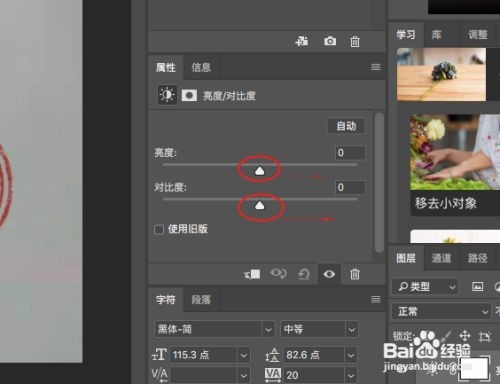The width and height of the screenshot is (500, 384).
Task: Switch to the 信息 tab
Action: pyautogui.click(x=201, y=67)
